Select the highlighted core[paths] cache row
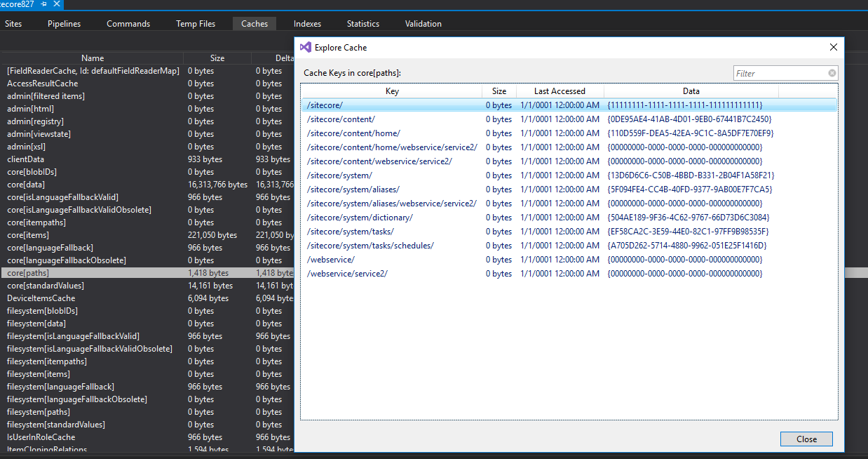Viewport: 868px width, 459px height. (x=147, y=273)
